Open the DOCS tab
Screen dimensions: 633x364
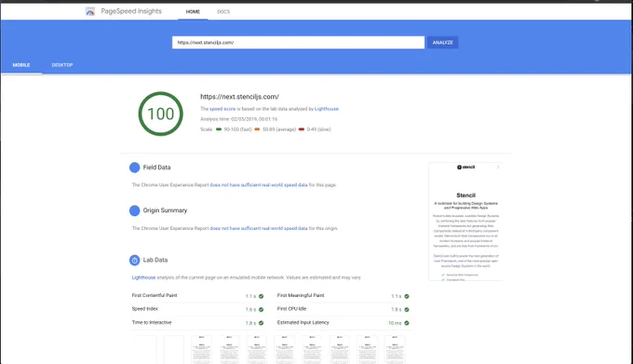pyautogui.click(x=223, y=12)
